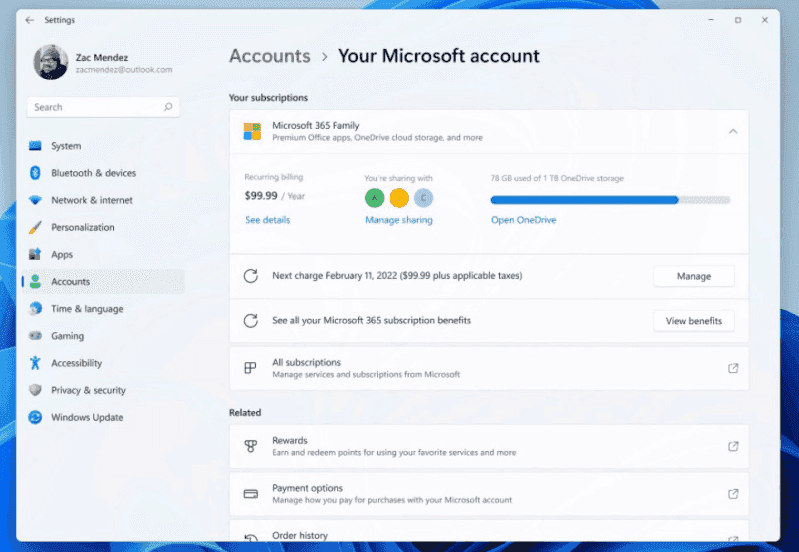Select Bluetooth & devices icon
This screenshot has height=552, width=799.
35,173
